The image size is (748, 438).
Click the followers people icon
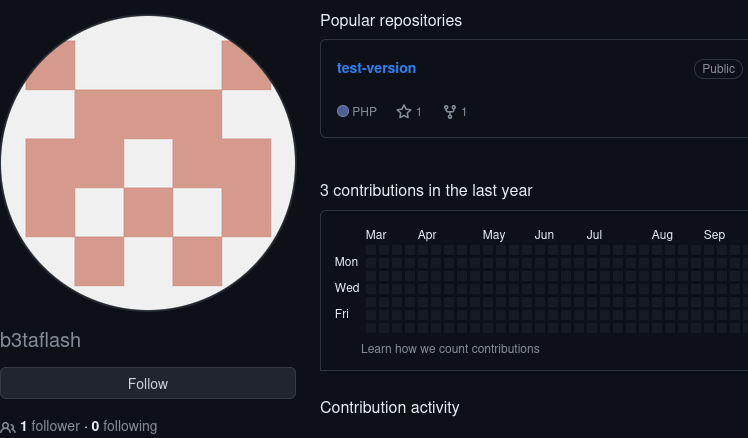(x=8, y=427)
